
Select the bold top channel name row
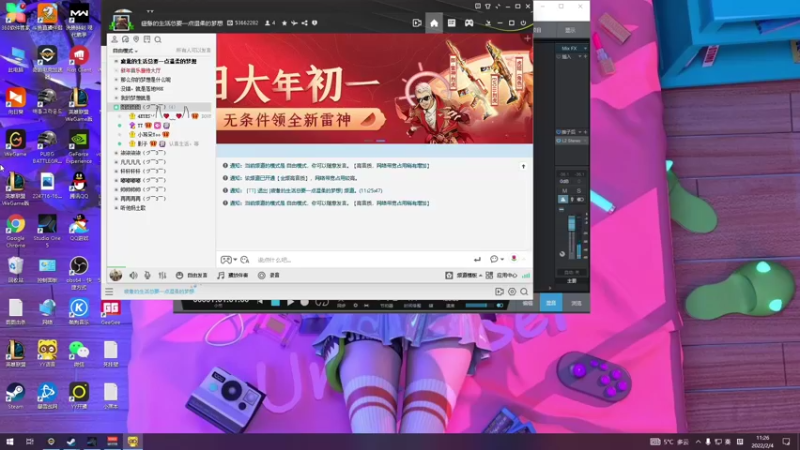pyautogui.click(x=158, y=61)
